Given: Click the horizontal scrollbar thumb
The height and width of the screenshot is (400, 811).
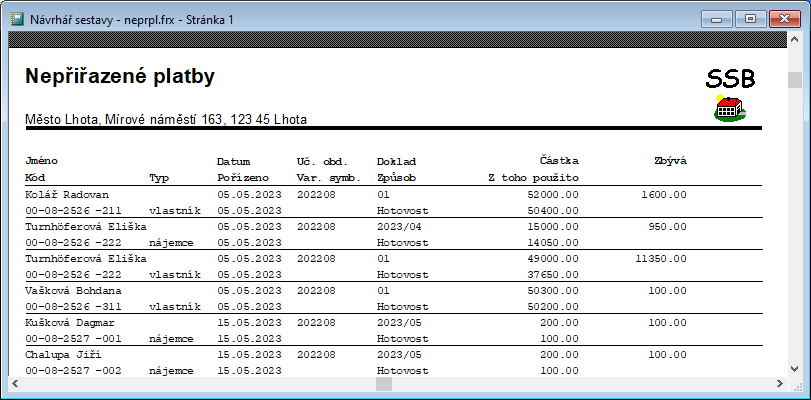Looking at the screenshot, I should pos(384,383).
